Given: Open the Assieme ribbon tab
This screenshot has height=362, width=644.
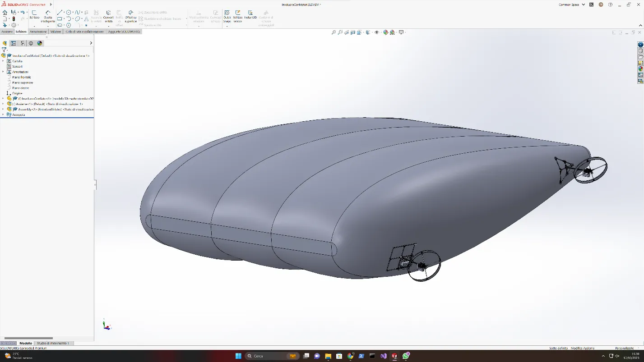Looking at the screenshot, I should point(7,32).
